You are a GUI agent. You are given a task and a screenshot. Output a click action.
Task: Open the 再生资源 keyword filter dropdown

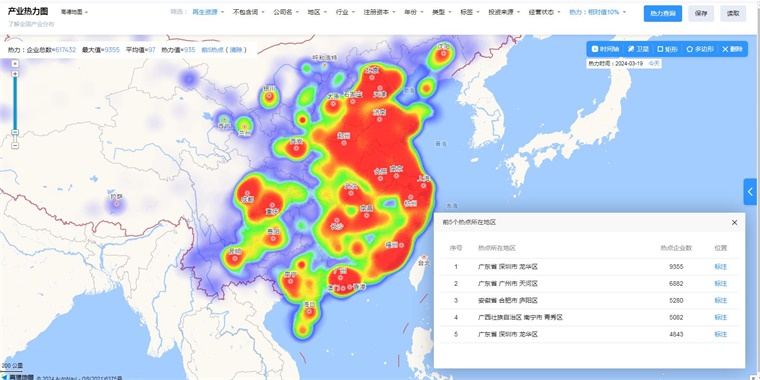(208, 12)
